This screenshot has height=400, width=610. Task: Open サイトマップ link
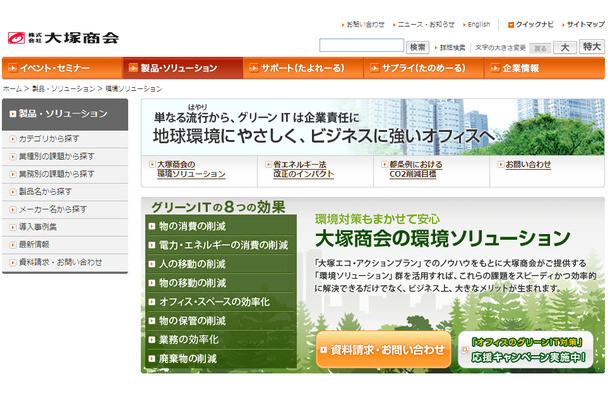click(585, 25)
